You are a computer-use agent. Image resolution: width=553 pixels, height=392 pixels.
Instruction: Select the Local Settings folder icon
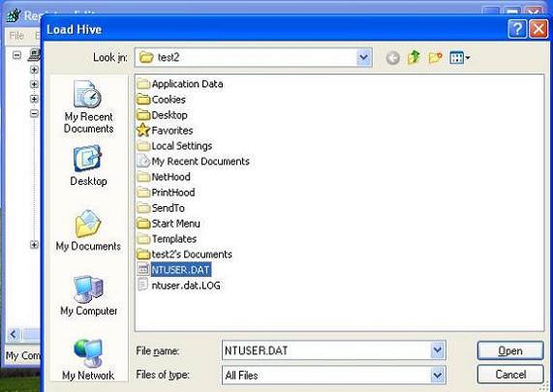[143, 145]
